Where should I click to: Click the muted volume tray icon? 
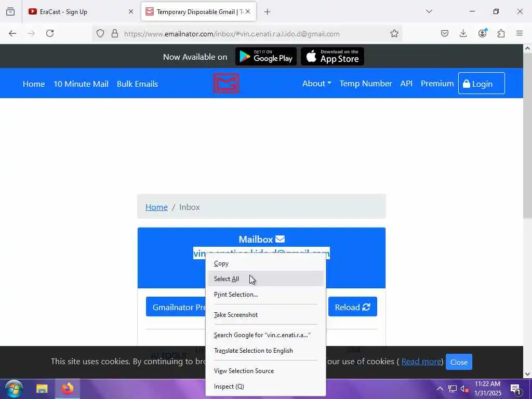click(464, 389)
